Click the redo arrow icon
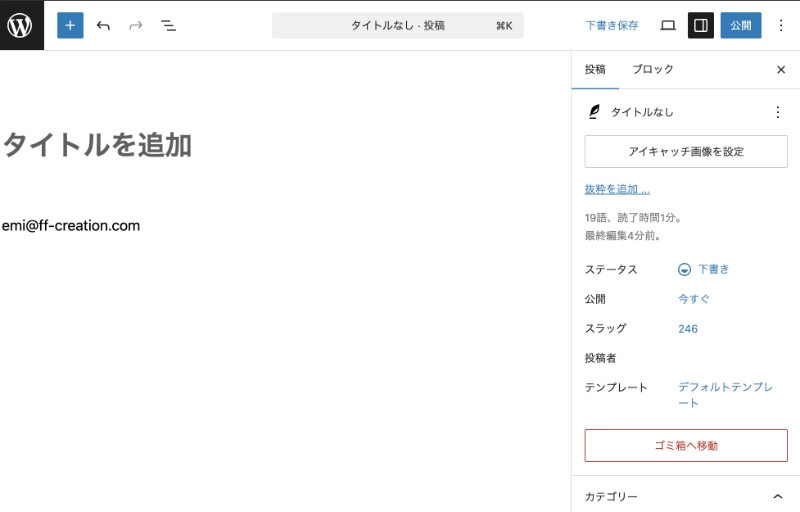This screenshot has height=512, width=800. [136, 25]
